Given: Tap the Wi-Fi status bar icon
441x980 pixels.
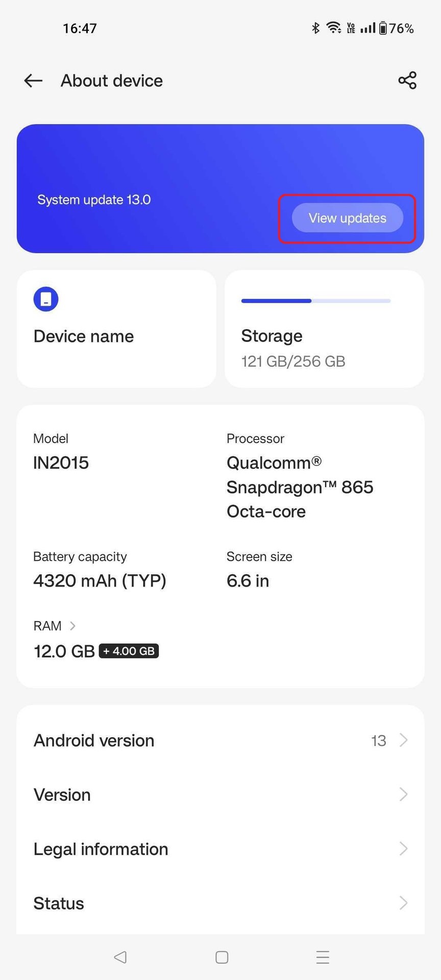Looking at the screenshot, I should 334,28.
